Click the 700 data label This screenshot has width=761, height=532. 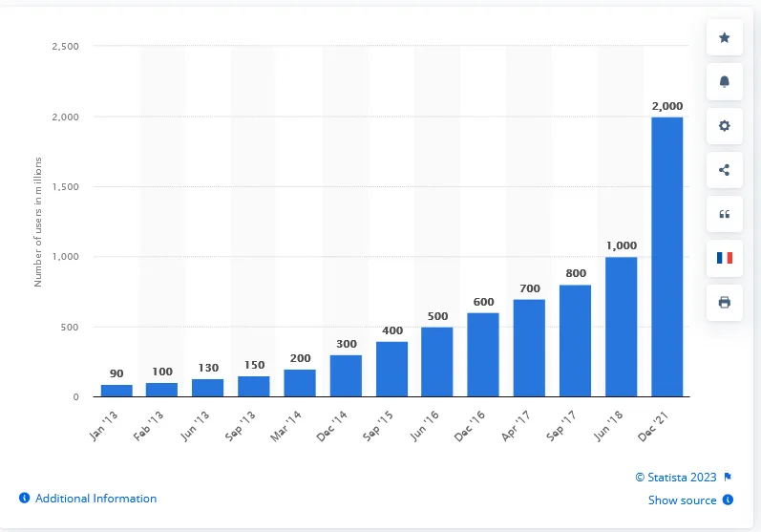(530, 288)
